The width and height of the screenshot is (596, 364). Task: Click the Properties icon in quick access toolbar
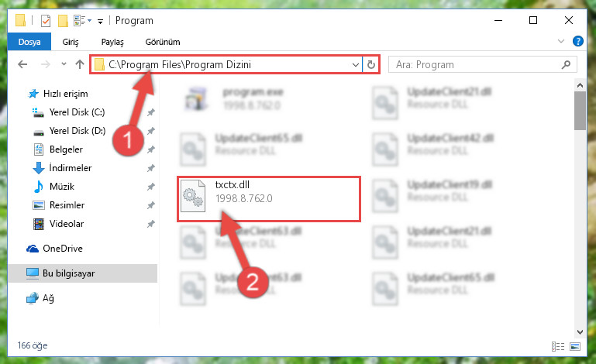click(46, 20)
